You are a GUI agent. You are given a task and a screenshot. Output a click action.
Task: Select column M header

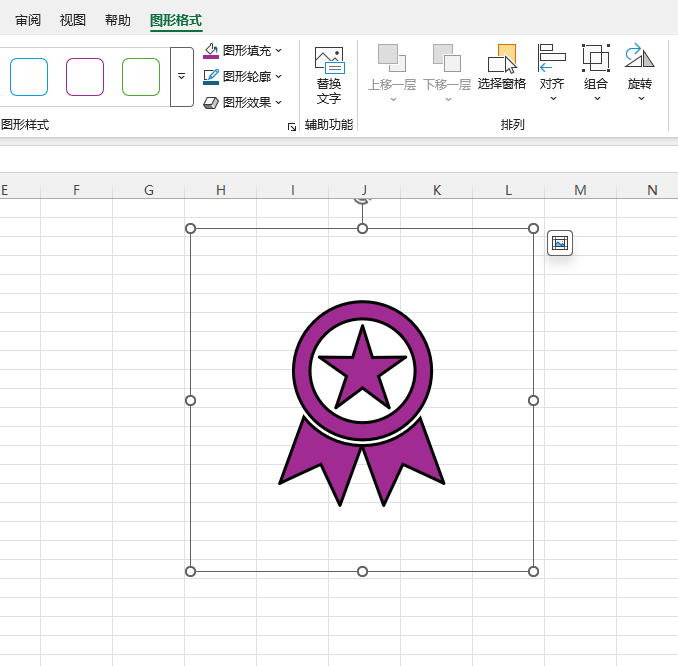581,190
